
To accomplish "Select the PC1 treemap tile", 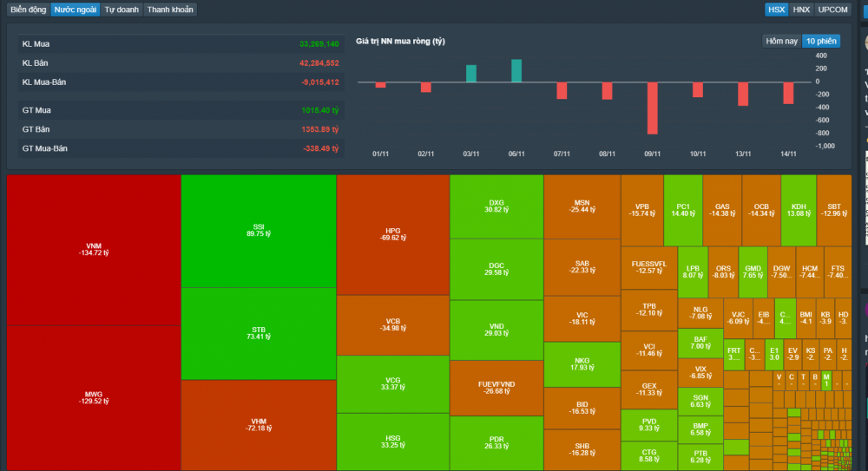I will tap(683, 210).
